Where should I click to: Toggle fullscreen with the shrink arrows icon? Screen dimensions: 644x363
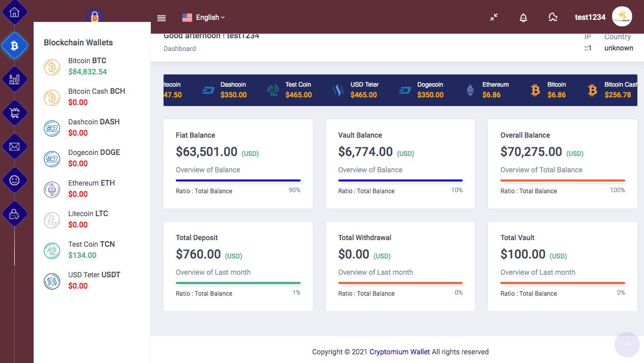click(x=494, y=17)
